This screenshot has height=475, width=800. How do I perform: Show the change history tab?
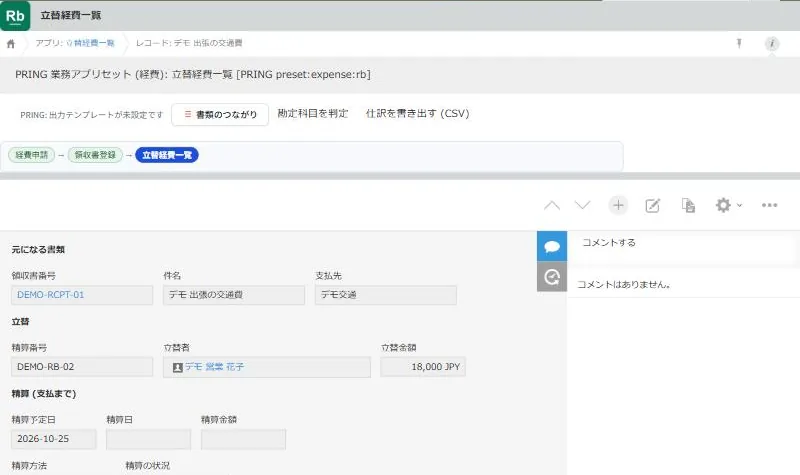pos(552,277)
